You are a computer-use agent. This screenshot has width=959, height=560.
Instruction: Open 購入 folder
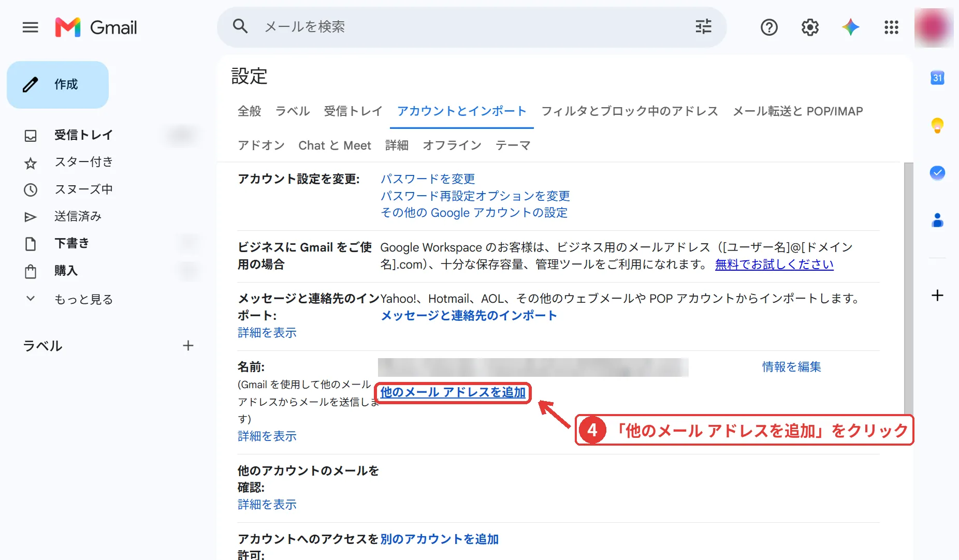pos(66,271)
